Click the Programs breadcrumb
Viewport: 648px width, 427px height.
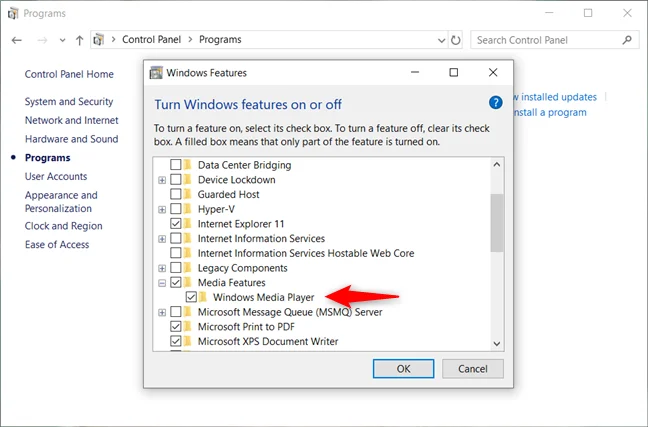[220, 40]
